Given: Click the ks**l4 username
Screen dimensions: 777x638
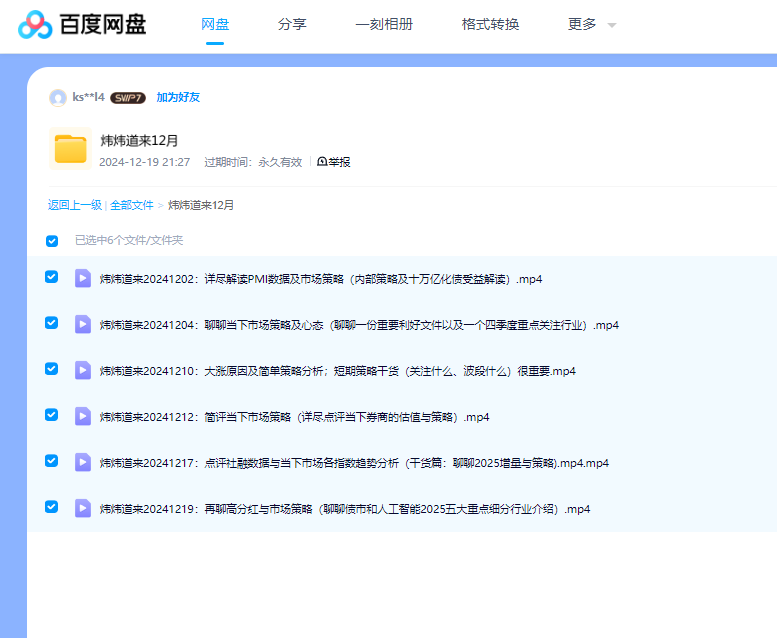Looking at the screenshot, I should point(89,97).
